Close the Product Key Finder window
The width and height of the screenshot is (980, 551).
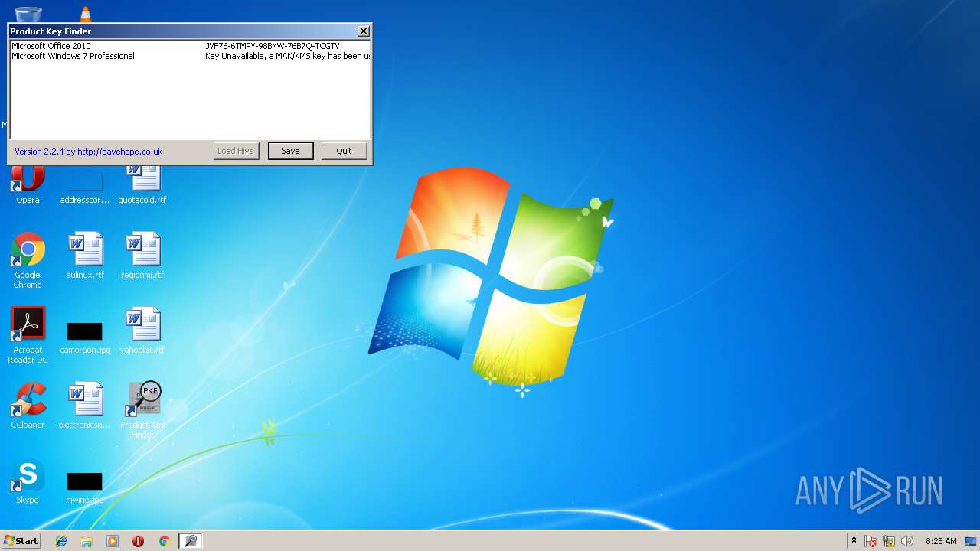coord(363,31)
